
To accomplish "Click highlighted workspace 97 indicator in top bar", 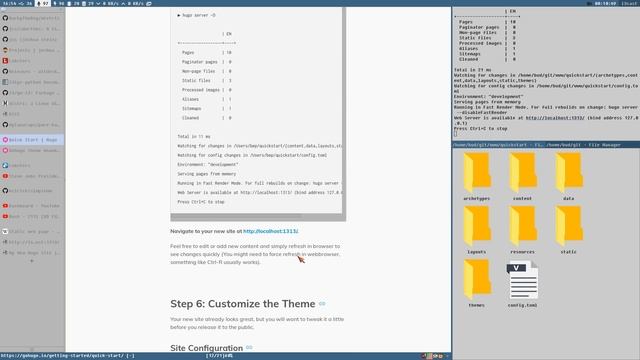I will click(x=42, y=3).
